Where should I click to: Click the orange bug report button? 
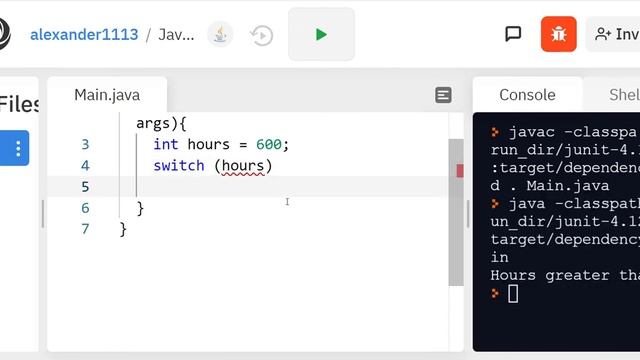[x=558, y=34]
